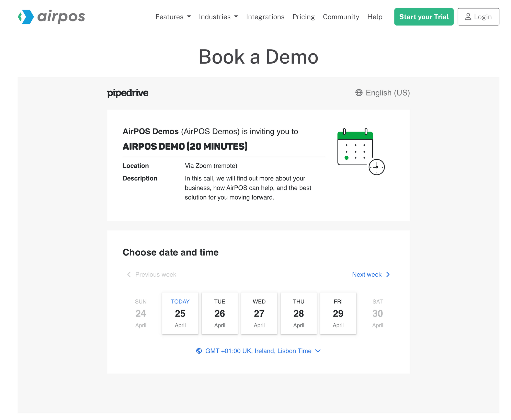Pick Tuesday 26 April date card
The width and height of the screenshot is (511, 420).
click(x=219, y=313)
